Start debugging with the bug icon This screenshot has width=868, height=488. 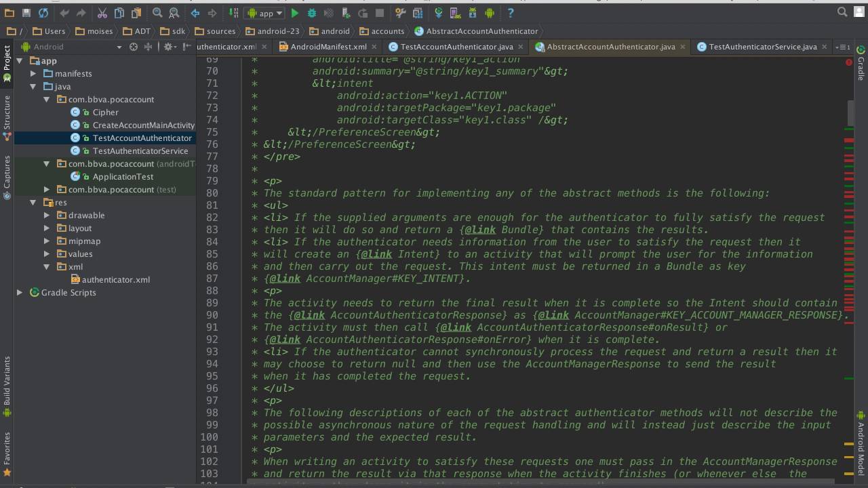point(312,13)
